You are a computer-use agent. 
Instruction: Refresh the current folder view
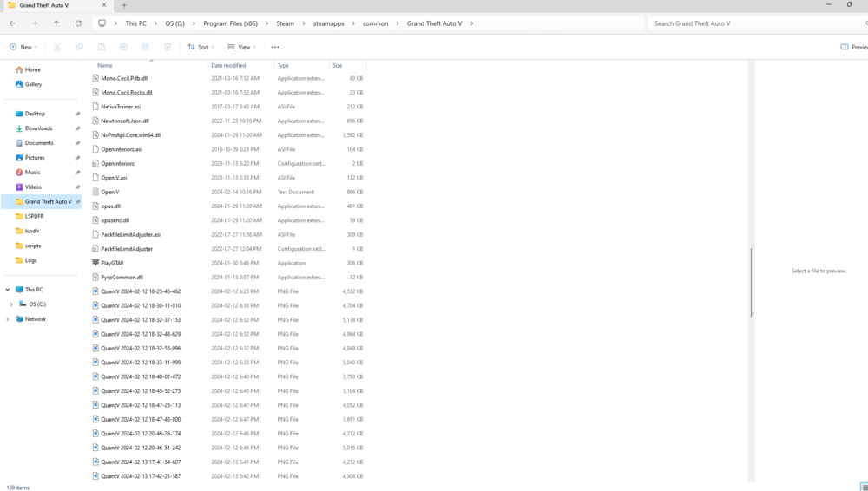pyautogui.click(x=78, y=23)
